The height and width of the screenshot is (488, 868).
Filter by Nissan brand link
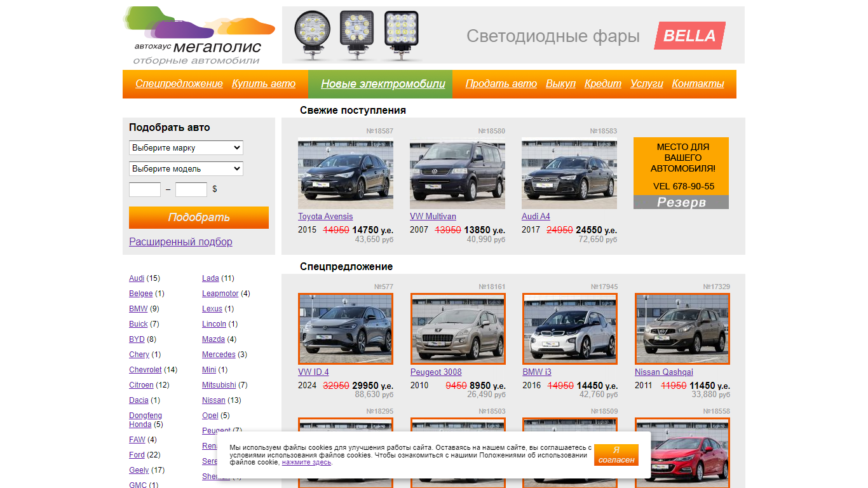click(214, 400)
